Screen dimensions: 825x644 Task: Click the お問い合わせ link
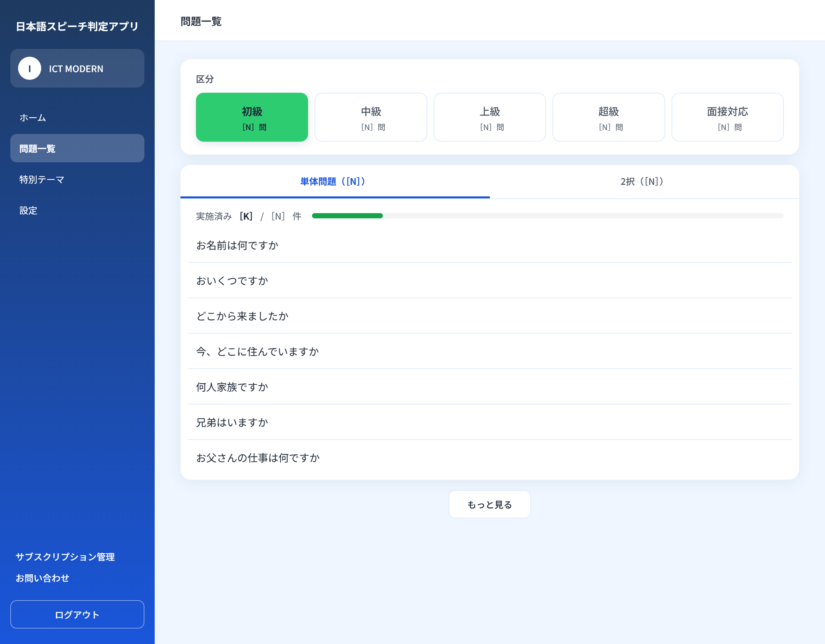(42, 578)
